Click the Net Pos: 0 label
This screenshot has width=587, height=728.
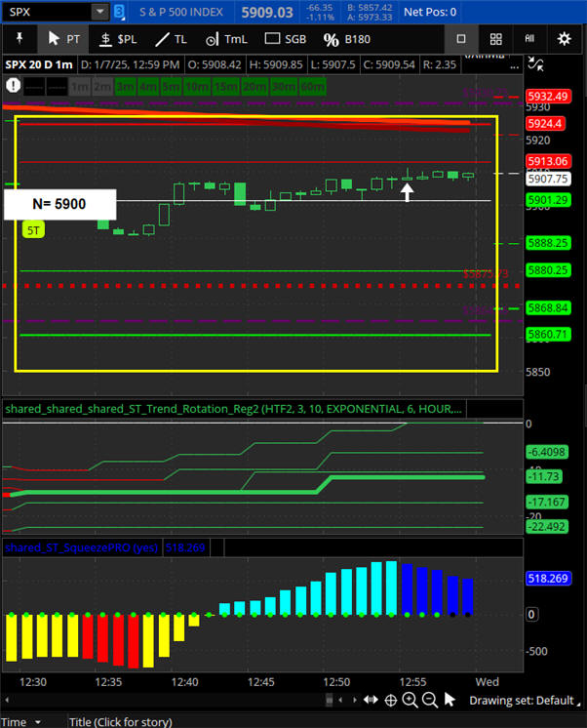[x=430, y=12]
